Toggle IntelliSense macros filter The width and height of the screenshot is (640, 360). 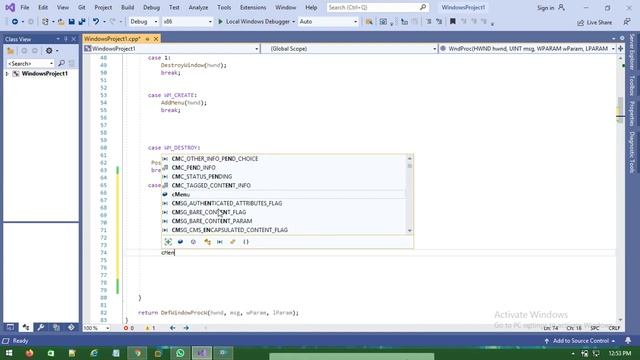(220, 242)
